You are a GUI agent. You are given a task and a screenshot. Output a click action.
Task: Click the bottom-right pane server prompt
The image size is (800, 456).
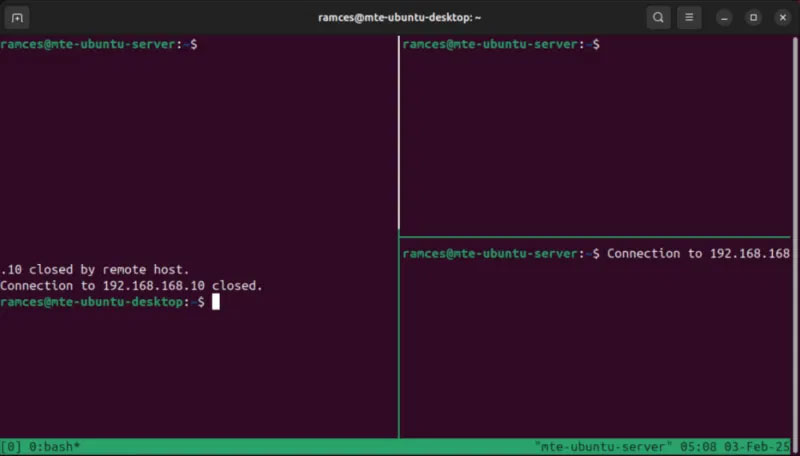pos(501,254)
